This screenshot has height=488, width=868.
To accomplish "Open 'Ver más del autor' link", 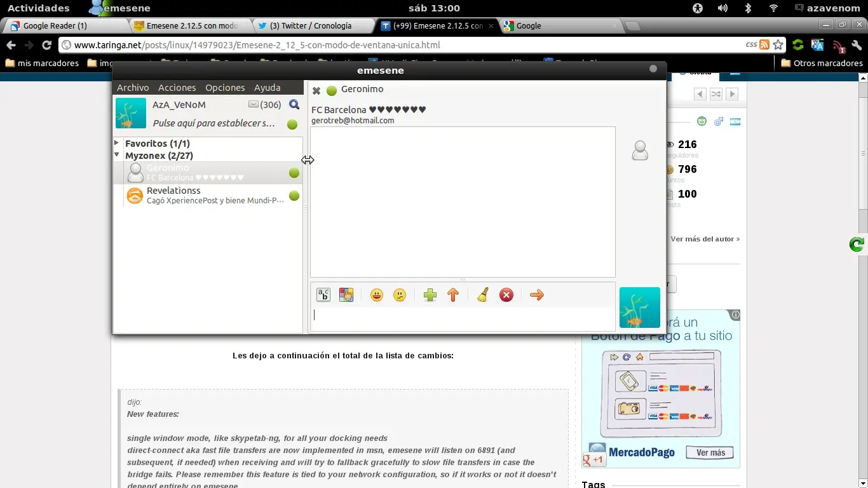I will (x=705, y=239).
